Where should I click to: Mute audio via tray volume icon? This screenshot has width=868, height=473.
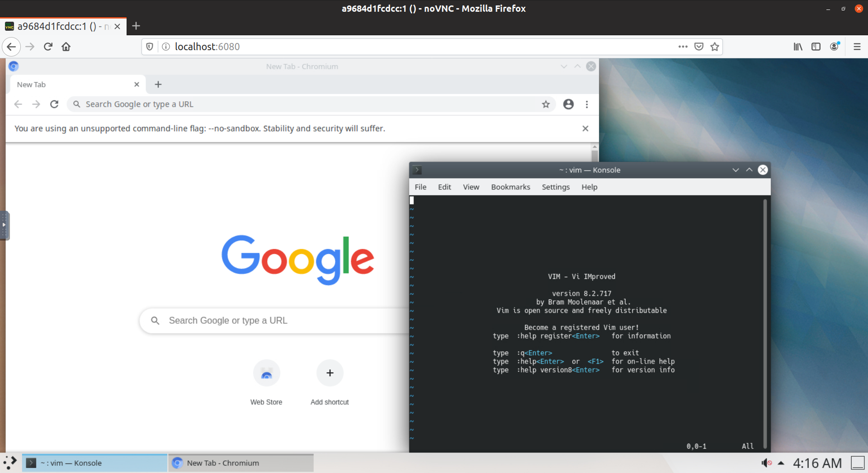[766, 463]
